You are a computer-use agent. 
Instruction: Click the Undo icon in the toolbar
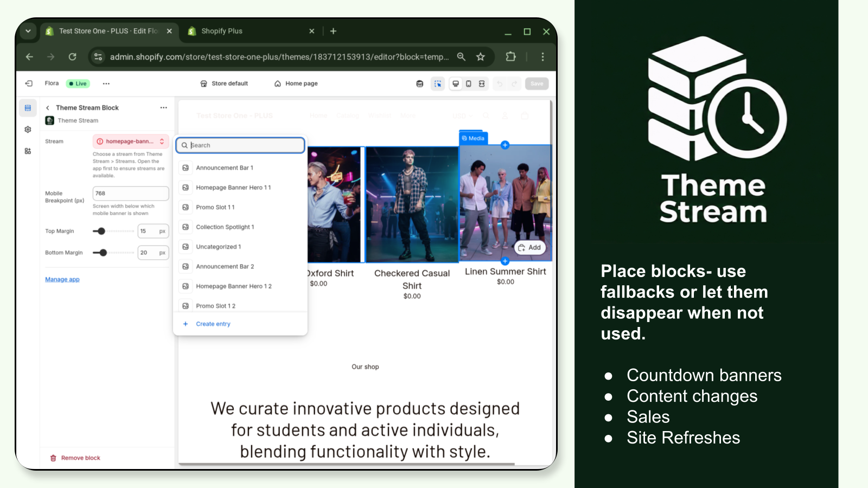point(499,84)
